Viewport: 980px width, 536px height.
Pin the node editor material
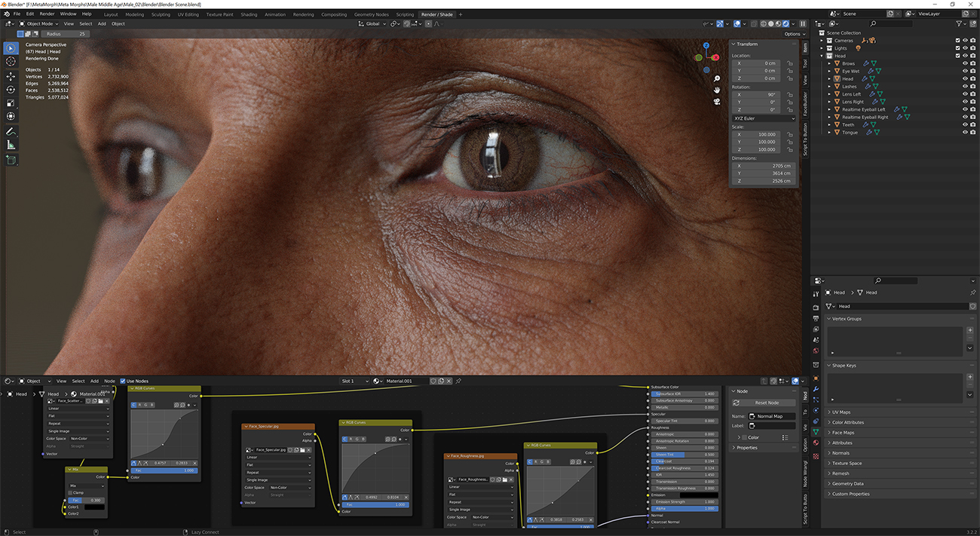tap(458, 381)
